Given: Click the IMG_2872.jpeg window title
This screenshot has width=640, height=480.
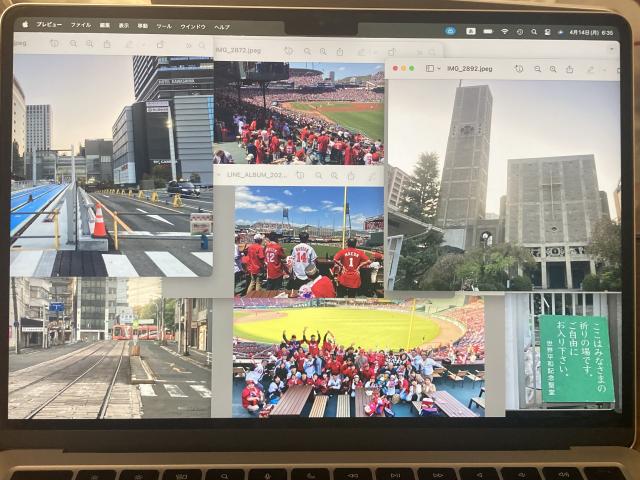Looking at the screenshot, I should [238, 50].
